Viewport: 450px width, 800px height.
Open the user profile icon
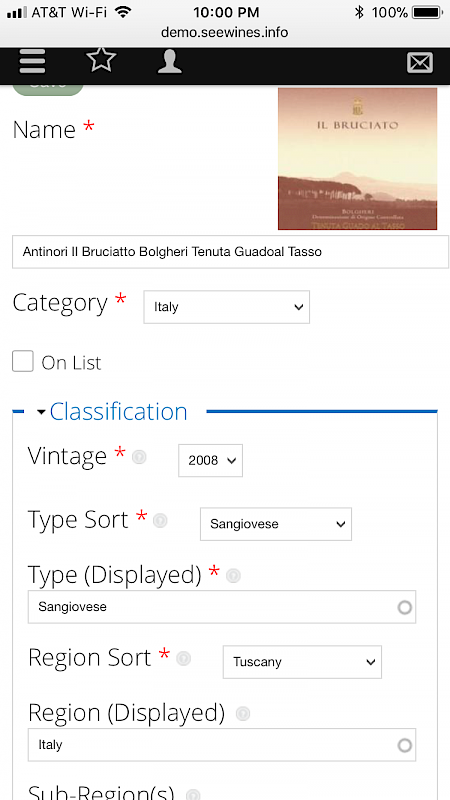click(170, 62)
